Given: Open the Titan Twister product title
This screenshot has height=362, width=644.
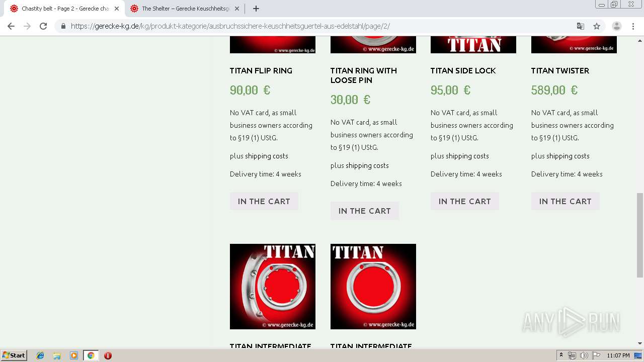Looking at the screenshot, I should (x=560, y=71).
